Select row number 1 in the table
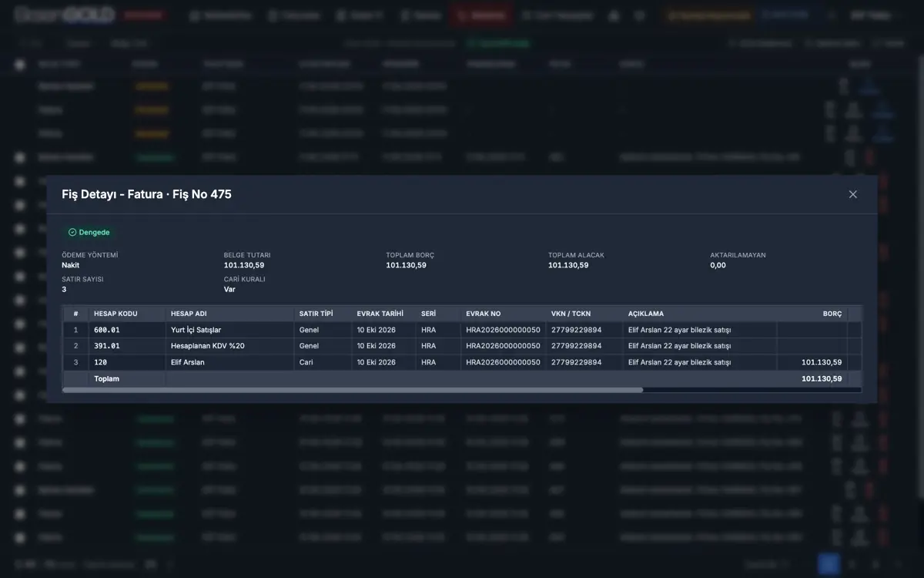Image resolution: width=924 pixels, height=578 pixels. [x=75, y=330]
